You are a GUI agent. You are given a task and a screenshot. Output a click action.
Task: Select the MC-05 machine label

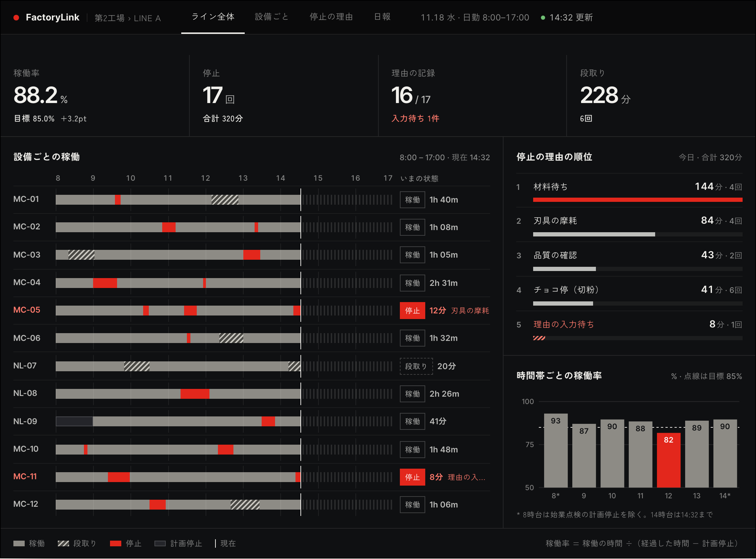(27, 310)
